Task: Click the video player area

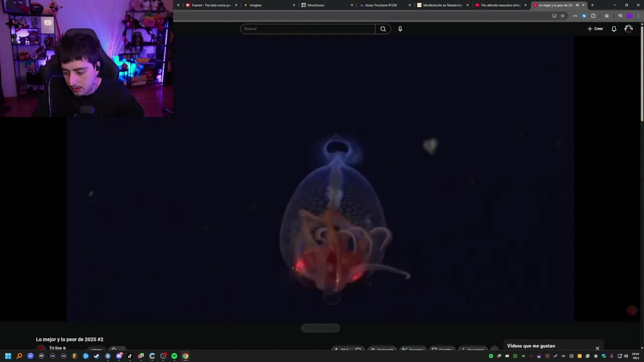Action: click(320, 178)
